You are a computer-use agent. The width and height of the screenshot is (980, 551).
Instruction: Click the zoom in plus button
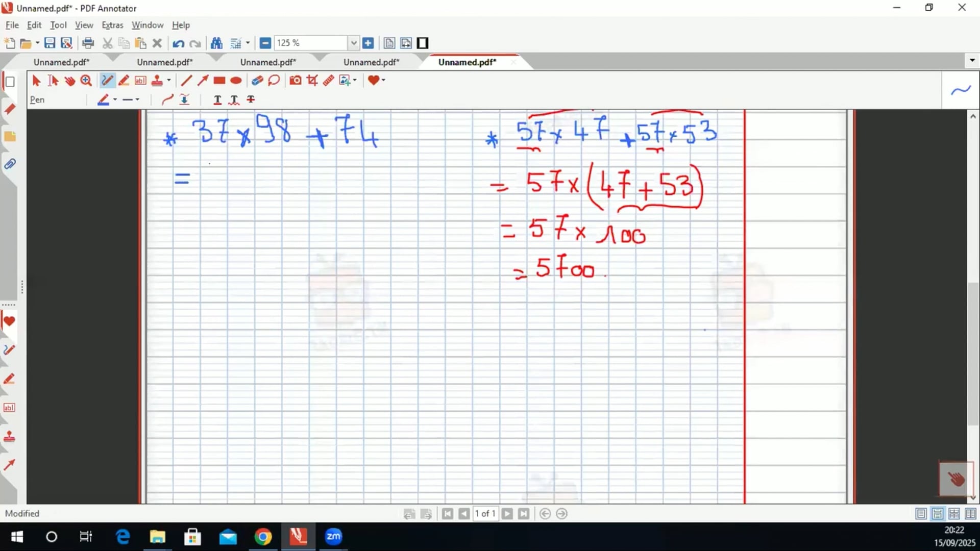(x=368, y=43)
